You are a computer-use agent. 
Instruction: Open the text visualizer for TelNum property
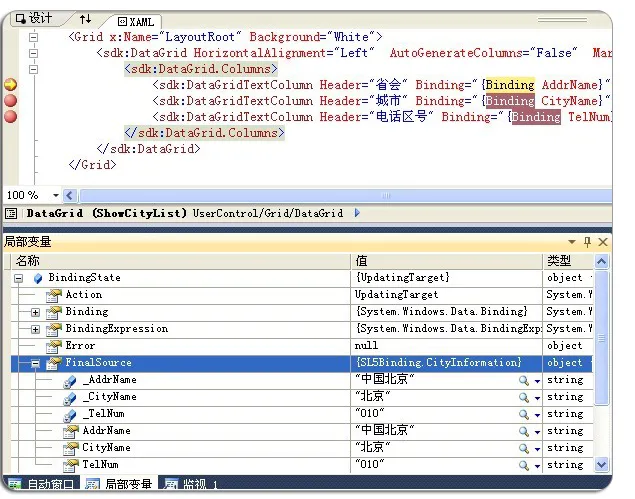click(524, 465)
